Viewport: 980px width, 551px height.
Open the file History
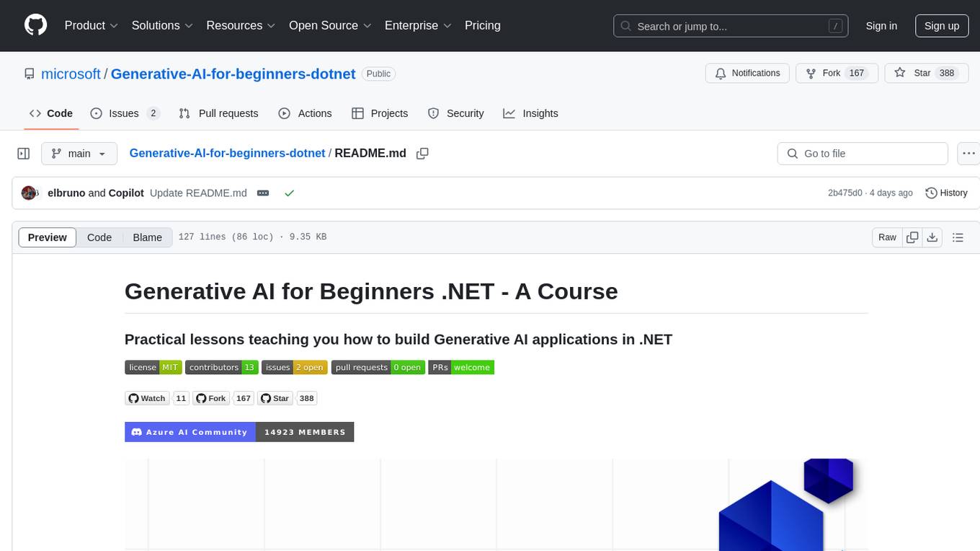(946, 193)
